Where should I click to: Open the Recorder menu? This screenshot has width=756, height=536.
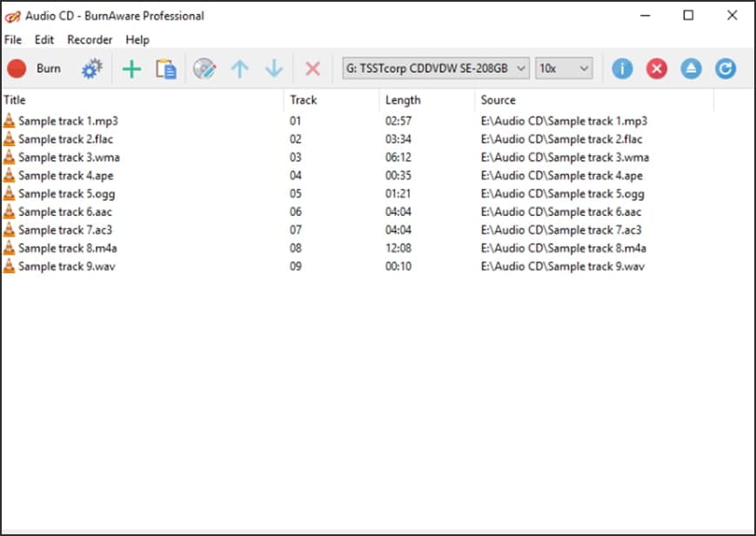[x=90, y=40]
